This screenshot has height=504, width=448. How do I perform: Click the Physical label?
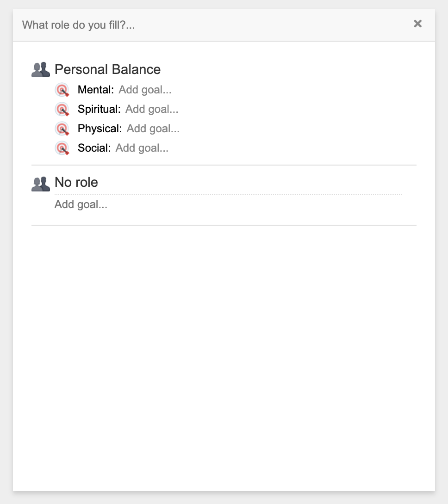(100, 129)
